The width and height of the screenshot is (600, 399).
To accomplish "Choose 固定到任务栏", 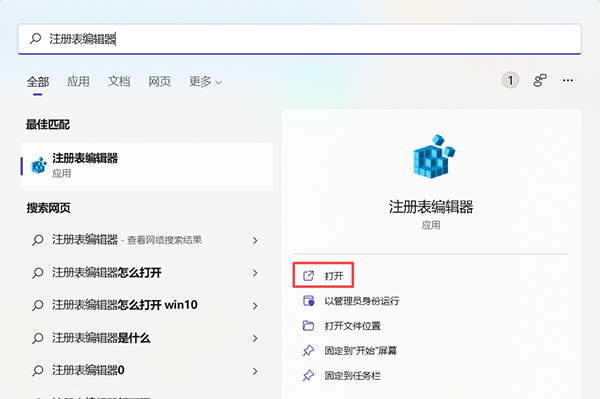I will tap(352, 376).
